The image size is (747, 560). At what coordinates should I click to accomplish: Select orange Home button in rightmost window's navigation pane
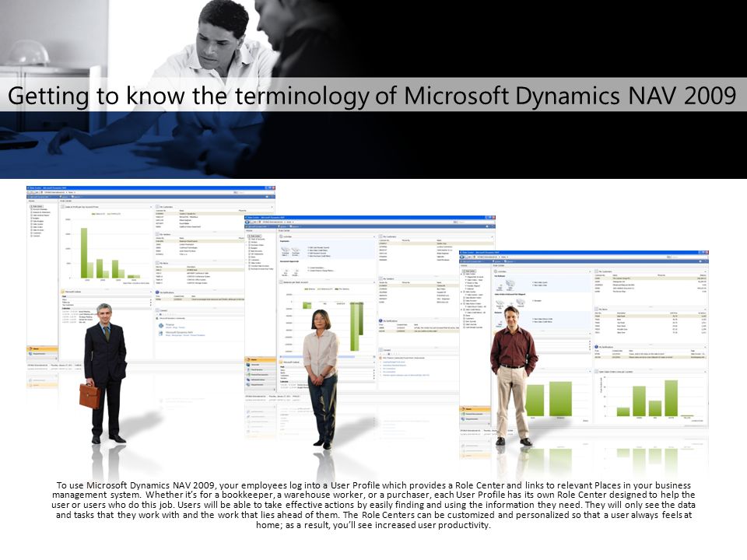pyautogui.click(x=475, y=408)
